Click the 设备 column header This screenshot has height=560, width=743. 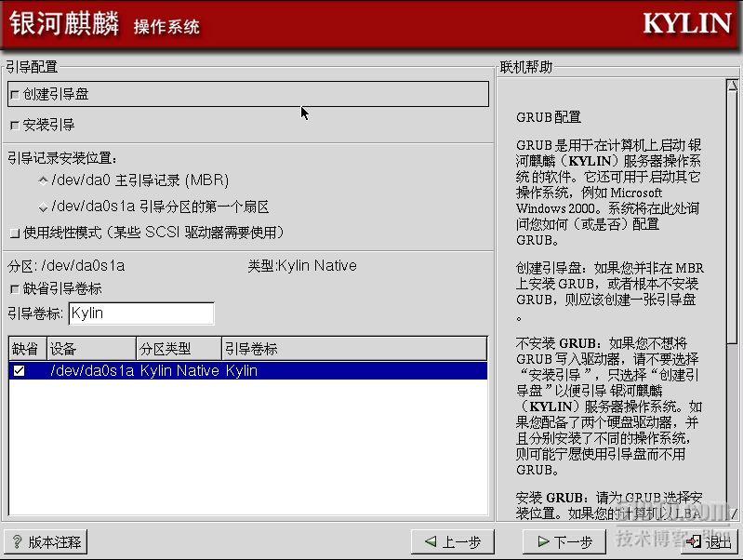click(x=91, y=349)
